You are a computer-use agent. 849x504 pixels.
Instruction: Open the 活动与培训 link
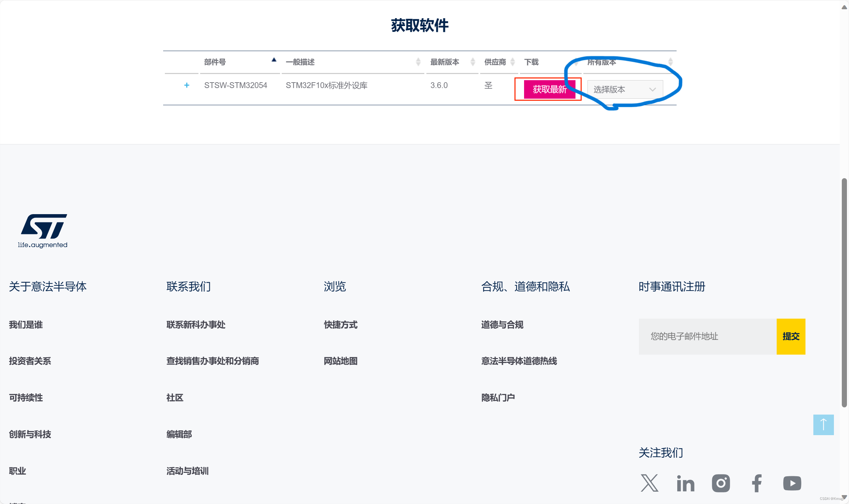tap(187, 471)
